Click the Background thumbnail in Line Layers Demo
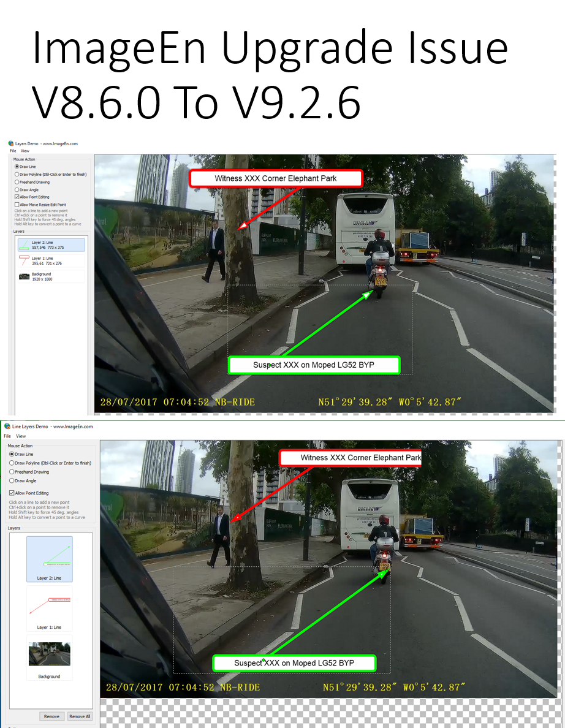The width and height of the screenshot is (565, 728). point(49,657)
